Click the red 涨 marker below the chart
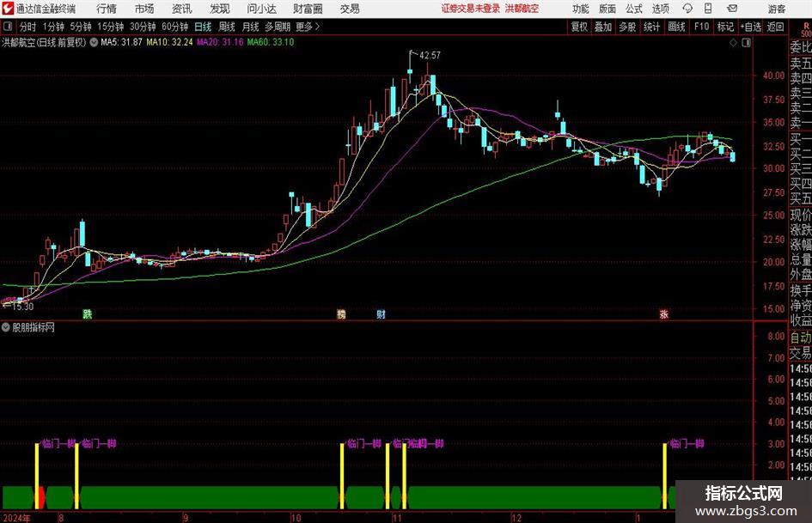This screenshot has width=812, height=523. (x=664, y=313)
